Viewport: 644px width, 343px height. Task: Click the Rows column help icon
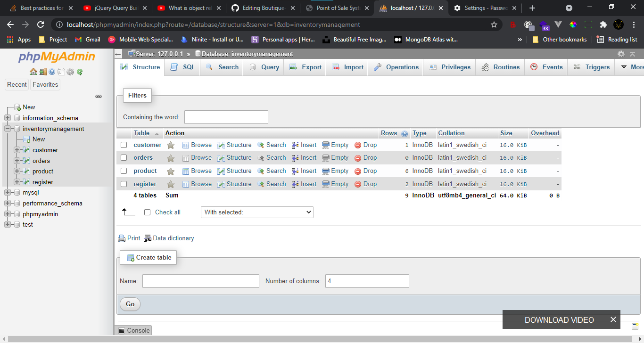(405, 134)
